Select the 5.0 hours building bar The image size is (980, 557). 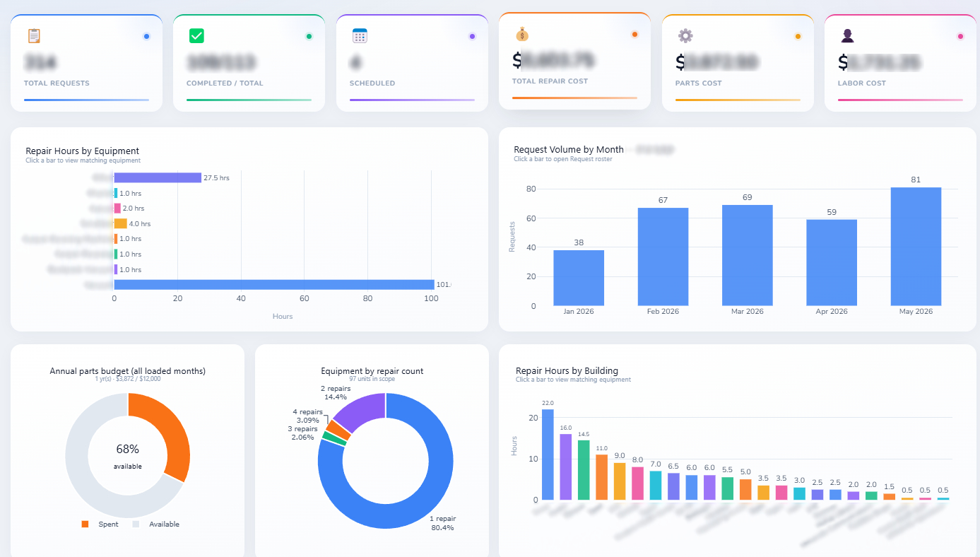point(746,490)
